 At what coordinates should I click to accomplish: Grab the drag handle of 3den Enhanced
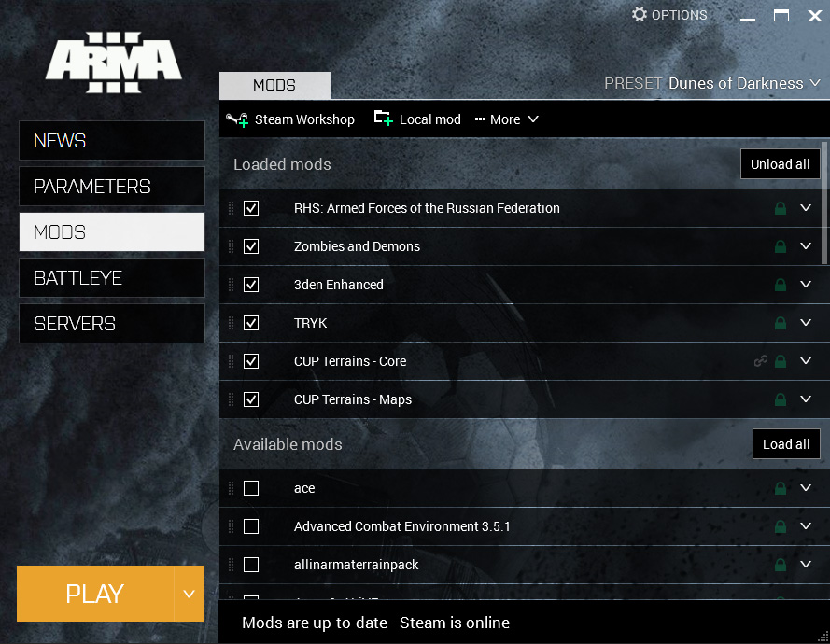tap(232, 285)
